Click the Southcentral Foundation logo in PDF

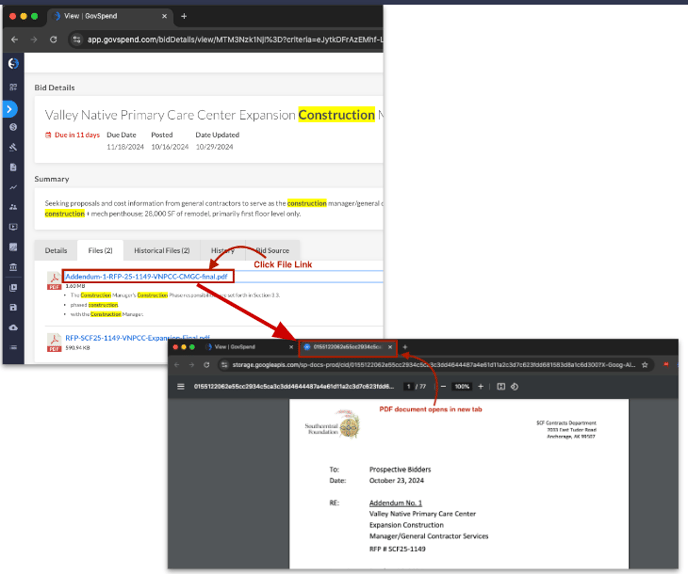(x=333, y=424)
